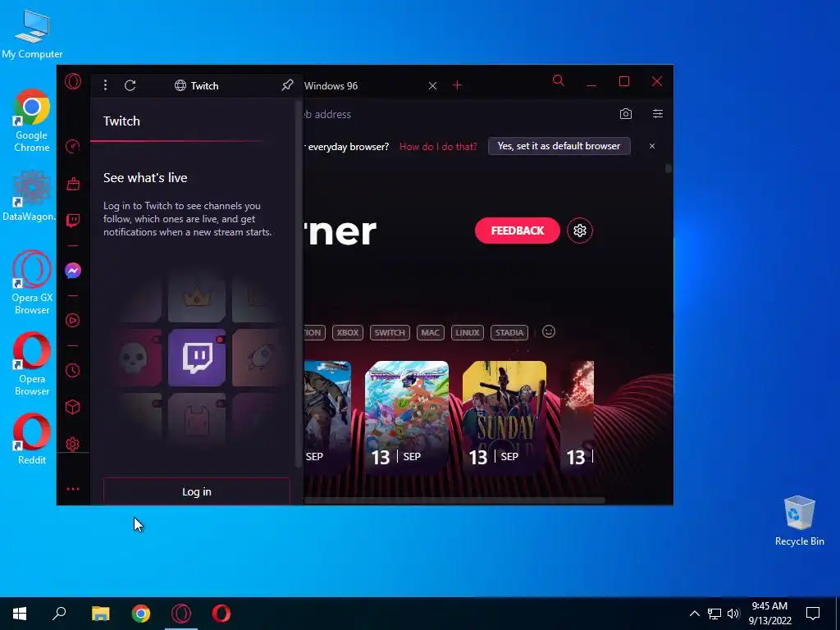Select the Recycle Bin on desktop

[799, 521]
